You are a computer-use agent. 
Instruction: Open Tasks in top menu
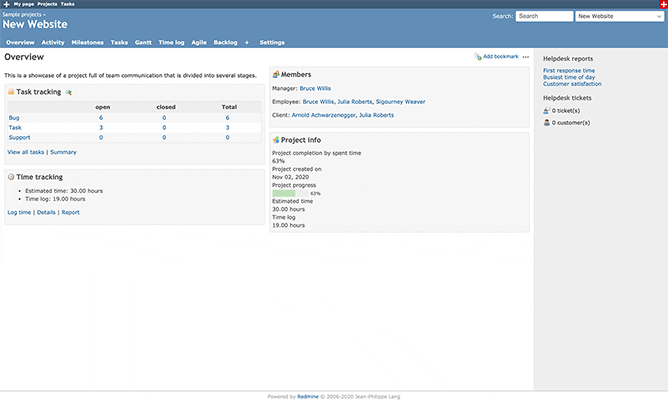coord(67,4)
